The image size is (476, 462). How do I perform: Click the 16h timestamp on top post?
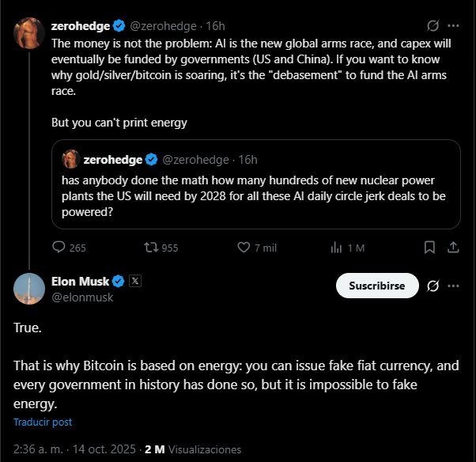(x=215, y=25)
